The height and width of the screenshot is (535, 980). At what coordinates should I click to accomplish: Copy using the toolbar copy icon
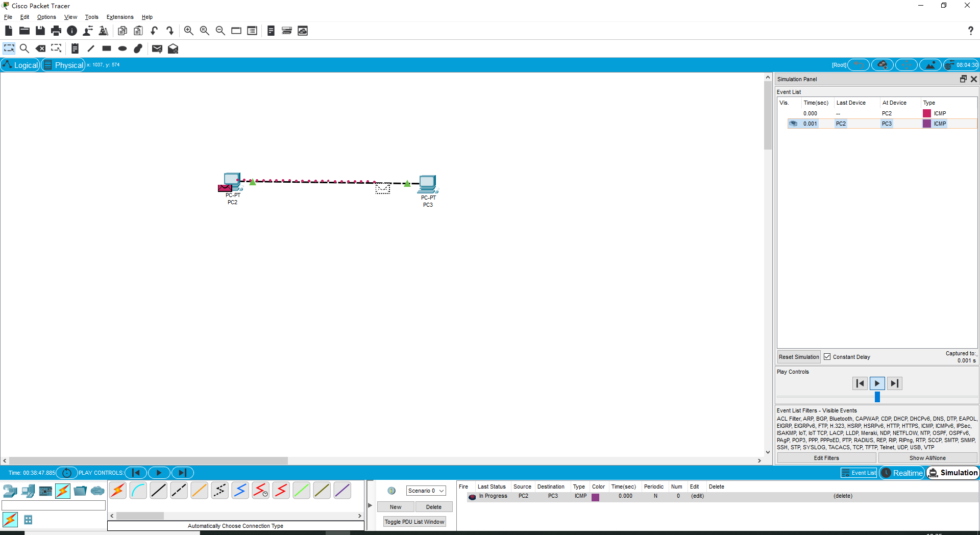click(122, 31)
